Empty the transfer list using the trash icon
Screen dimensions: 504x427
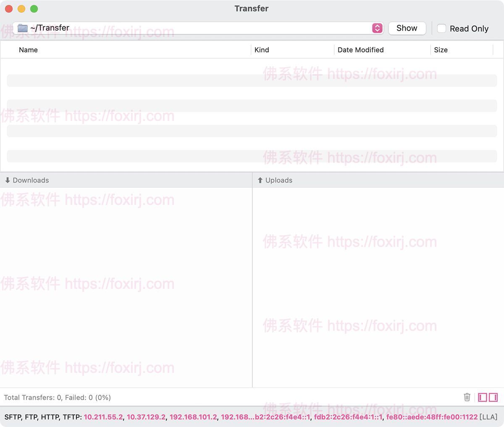tap(467, 397)
